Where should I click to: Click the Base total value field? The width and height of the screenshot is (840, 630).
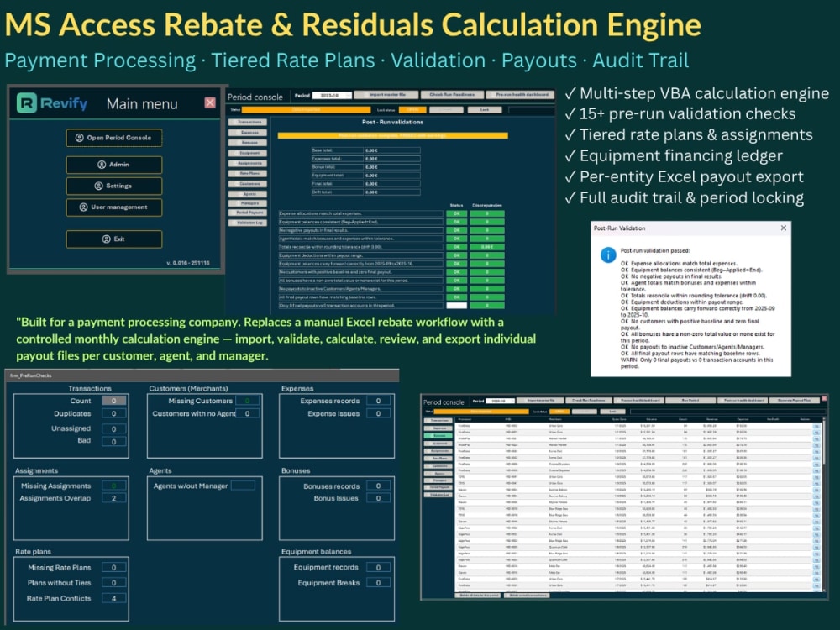(392, 150)
